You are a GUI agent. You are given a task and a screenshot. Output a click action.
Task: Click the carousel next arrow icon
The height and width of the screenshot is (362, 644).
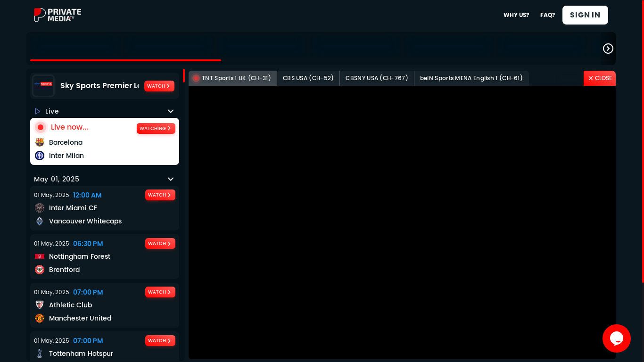pyautogui.click(x=608, y=49)
